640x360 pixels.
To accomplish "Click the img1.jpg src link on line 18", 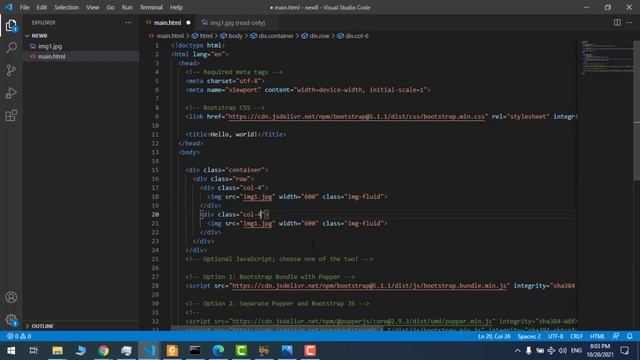I will tap(258, 197).
